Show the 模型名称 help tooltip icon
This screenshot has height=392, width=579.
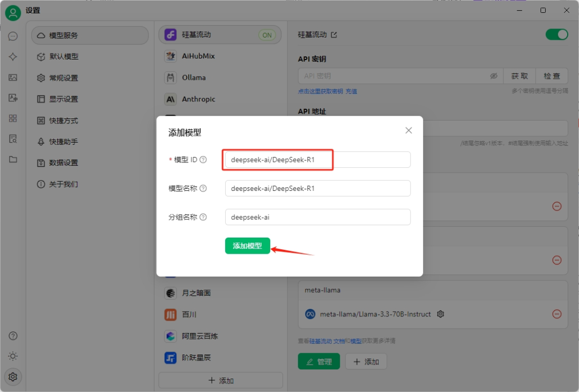click(203, 188)
